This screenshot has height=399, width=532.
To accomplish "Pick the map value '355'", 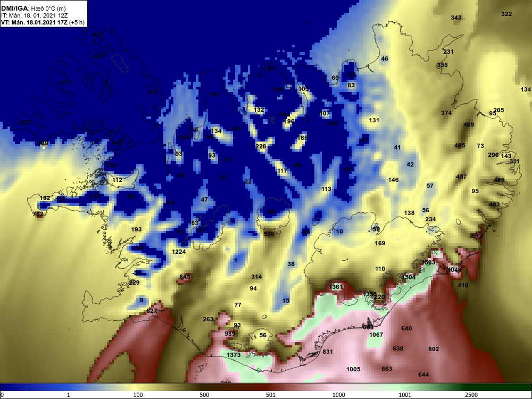I will click(x=442, y=65).
